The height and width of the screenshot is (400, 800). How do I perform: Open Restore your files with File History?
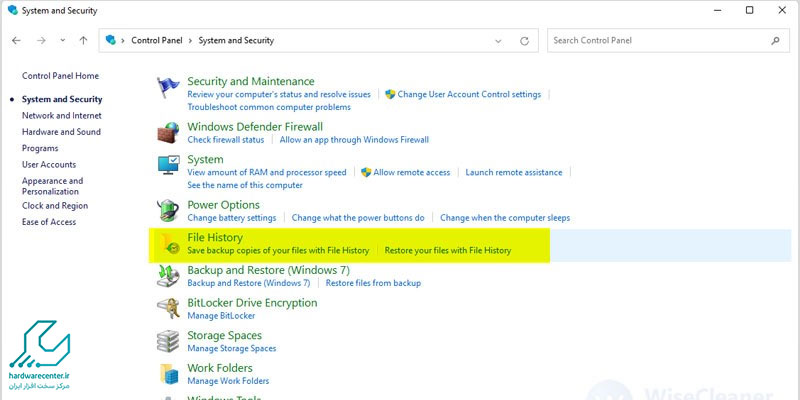[x=447, y=250]
